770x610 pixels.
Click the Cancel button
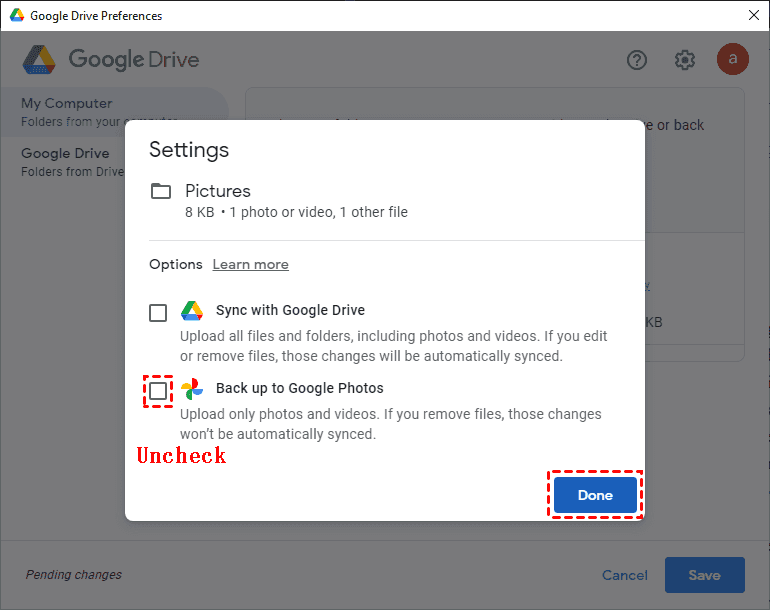point(625,575)
